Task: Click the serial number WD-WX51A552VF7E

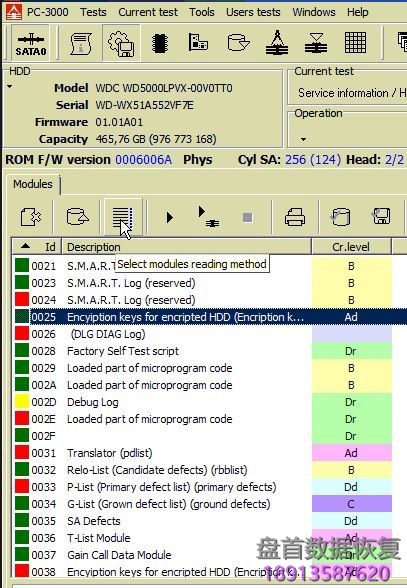Action: (x=144, y=105)
